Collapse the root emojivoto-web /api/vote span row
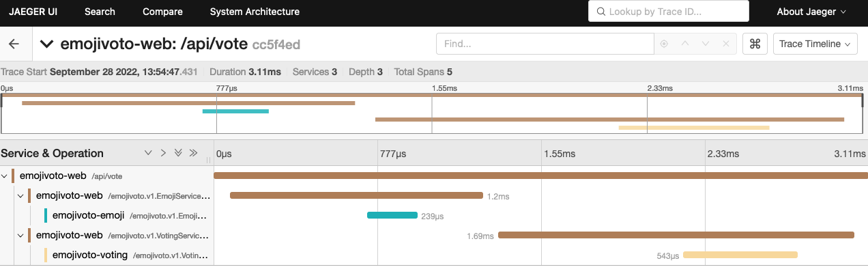Viewport: 868px width, 278px height. (x=5, y=176)
